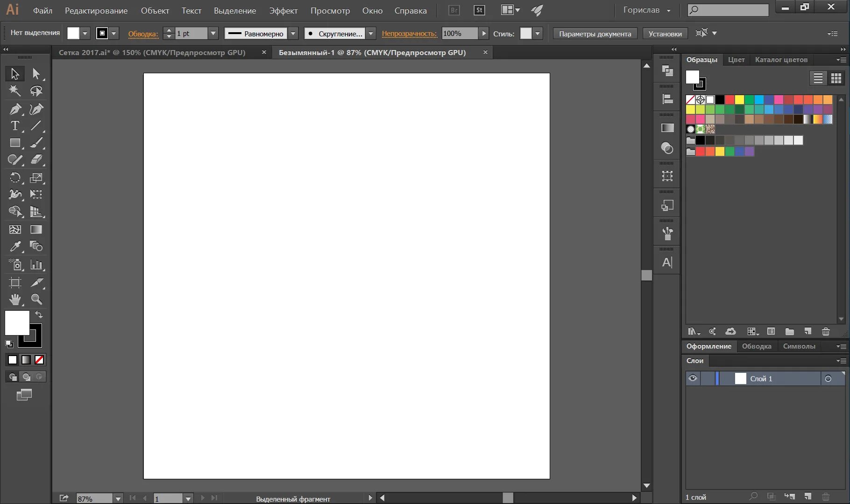Select the Artboard tool
This screenshot has width=850, height=504.
[x=15, y=282]
